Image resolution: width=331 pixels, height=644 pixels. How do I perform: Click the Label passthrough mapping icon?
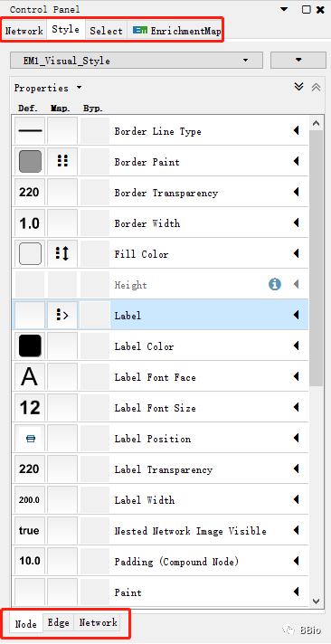62,316
